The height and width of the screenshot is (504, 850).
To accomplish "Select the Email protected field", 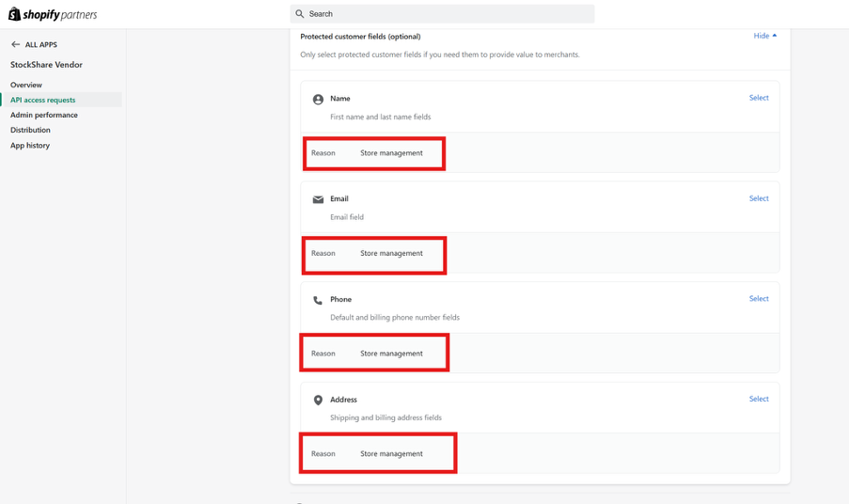I will (758, 198).
